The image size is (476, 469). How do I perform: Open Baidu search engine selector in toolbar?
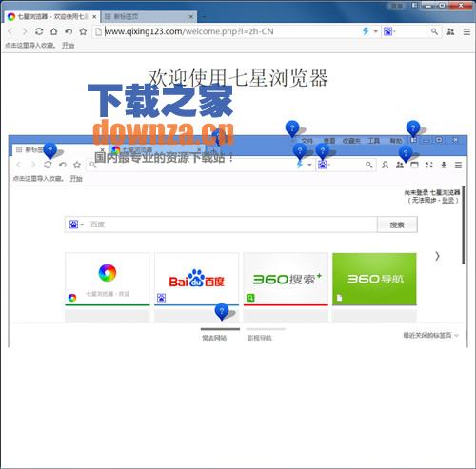(389, 31)
